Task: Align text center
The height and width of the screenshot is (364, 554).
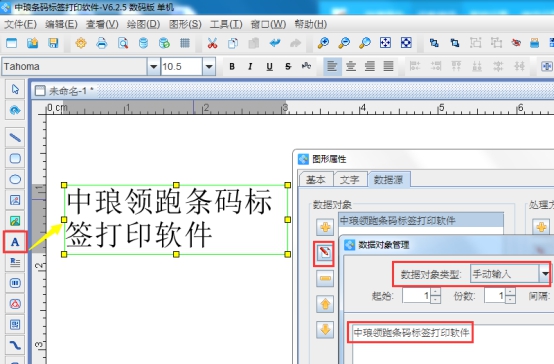Action: pos(351,66)
